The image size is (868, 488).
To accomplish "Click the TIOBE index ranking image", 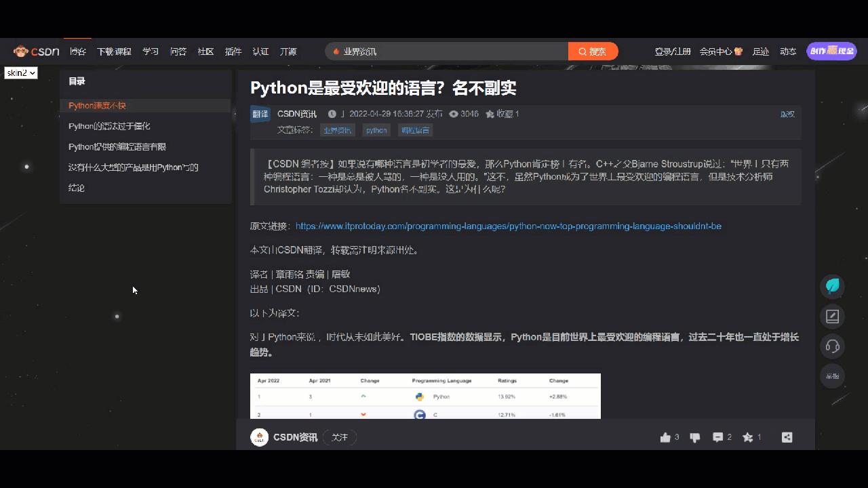I will click(425, 396).
